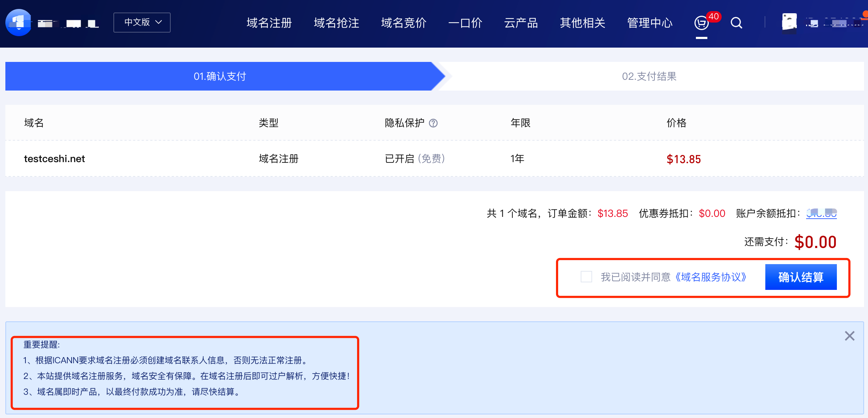The width and height of the screenshot is (868, 418).
Task: Click the privacy protection help icon
Action: point(433,123)
